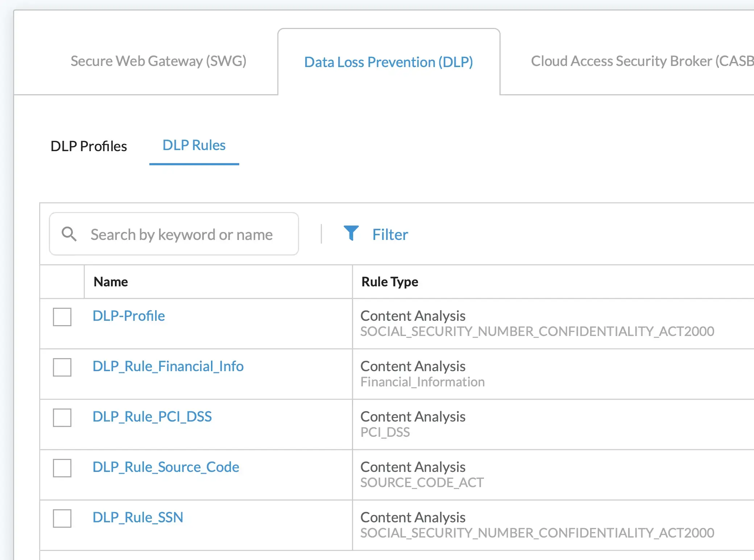Sort by the Name column header
Image resolution: width=754 pixels, height=560 pixels.
point(111,282)
